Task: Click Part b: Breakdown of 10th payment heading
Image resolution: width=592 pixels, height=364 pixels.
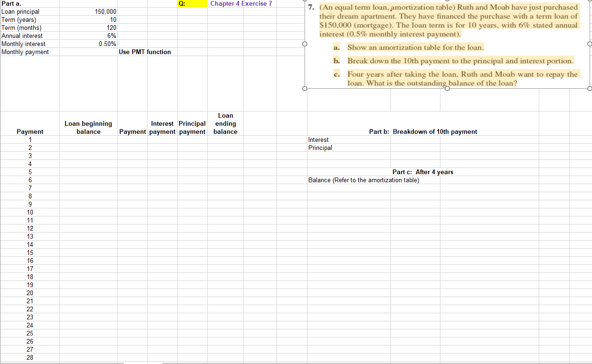Action: point(435,131)
